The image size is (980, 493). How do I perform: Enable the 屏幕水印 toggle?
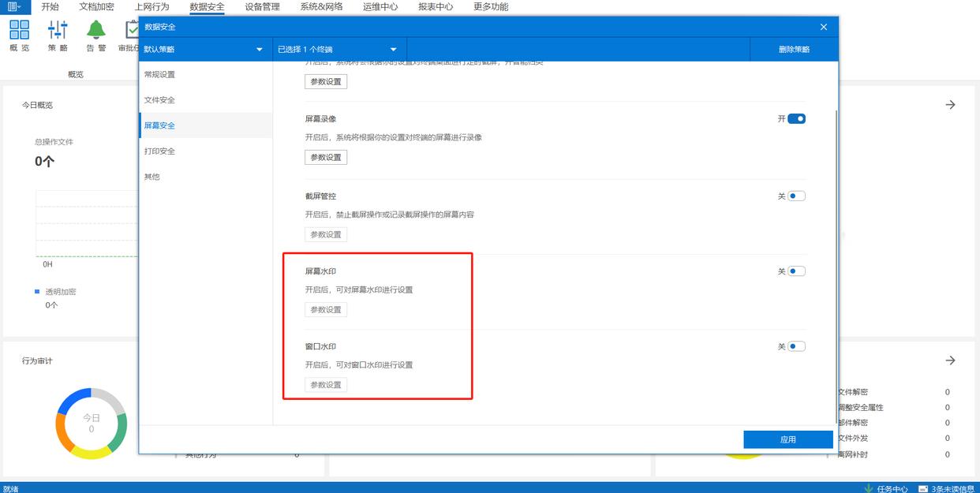coord(796,271)
